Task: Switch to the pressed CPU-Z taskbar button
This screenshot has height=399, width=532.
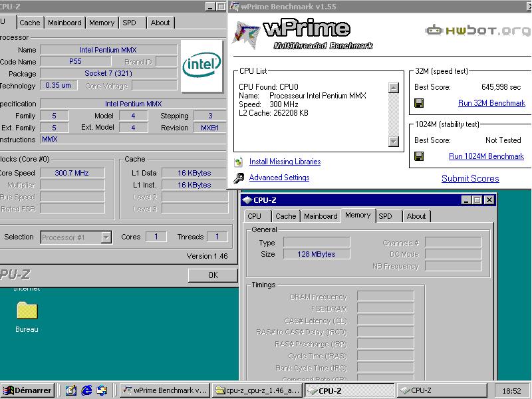Action: [349, 390]
